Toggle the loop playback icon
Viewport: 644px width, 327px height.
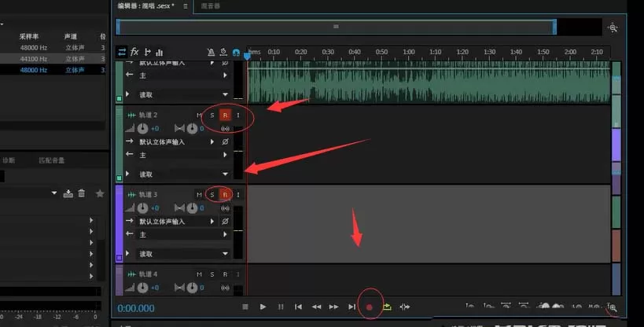pos(387,307)
